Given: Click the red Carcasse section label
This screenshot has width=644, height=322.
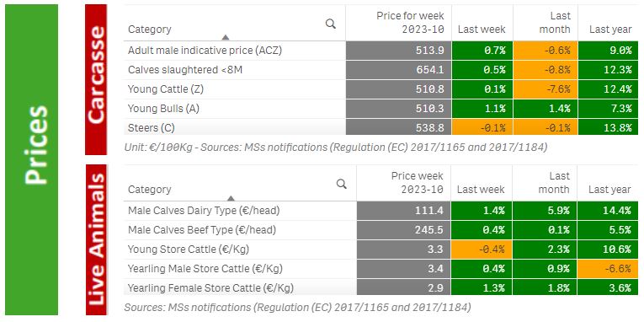Looking at the screenshot, I should click(96, 79).
